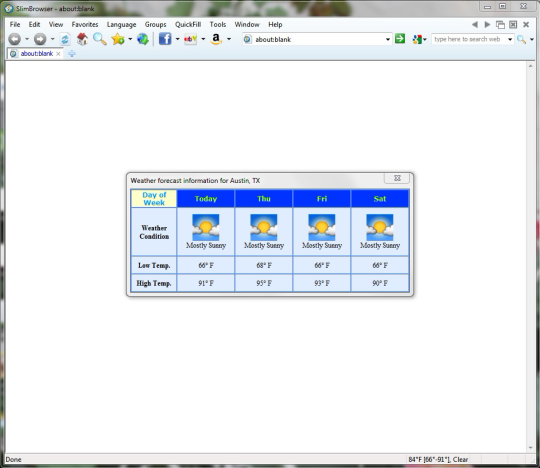
Task: Expand the Back button history dropdown
Action: tap(27, 39)
